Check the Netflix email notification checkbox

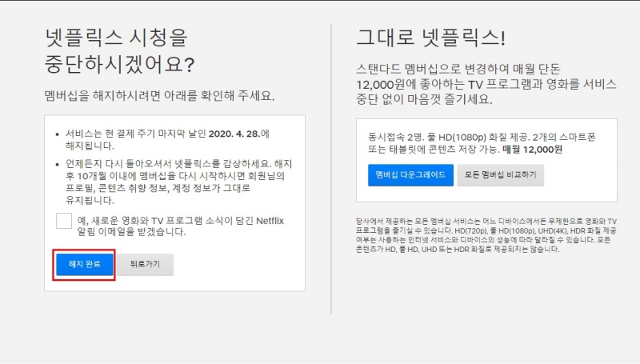(64, 221)
